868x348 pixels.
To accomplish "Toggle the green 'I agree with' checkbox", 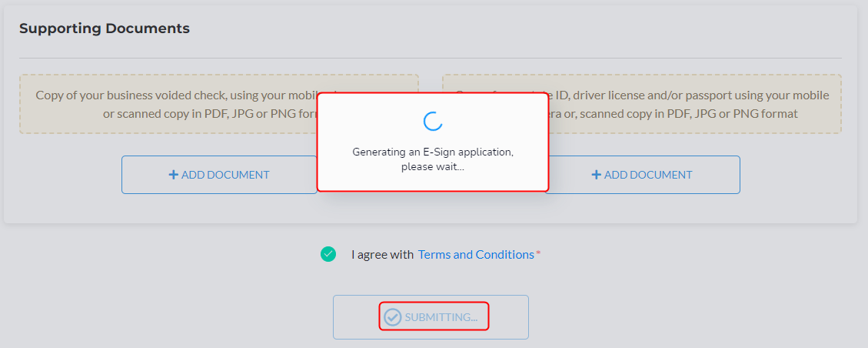I will [328, 254].
